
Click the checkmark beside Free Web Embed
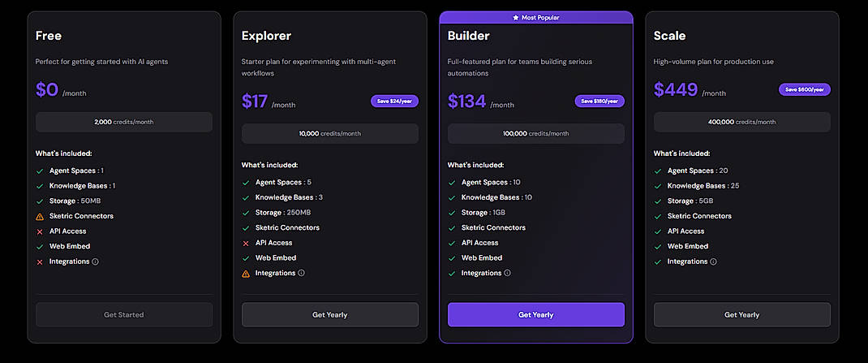pos(40,247)
